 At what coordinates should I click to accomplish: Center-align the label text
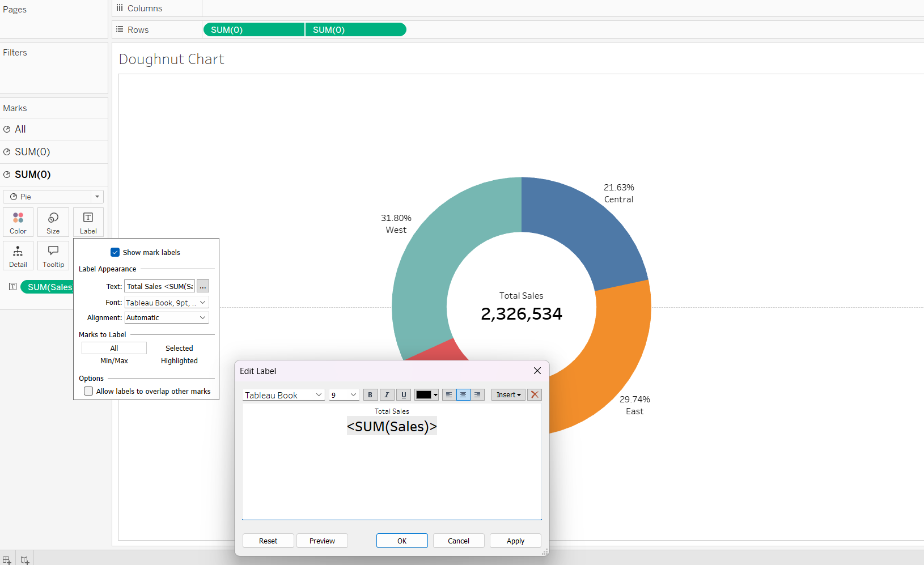[x=463, y=395]
